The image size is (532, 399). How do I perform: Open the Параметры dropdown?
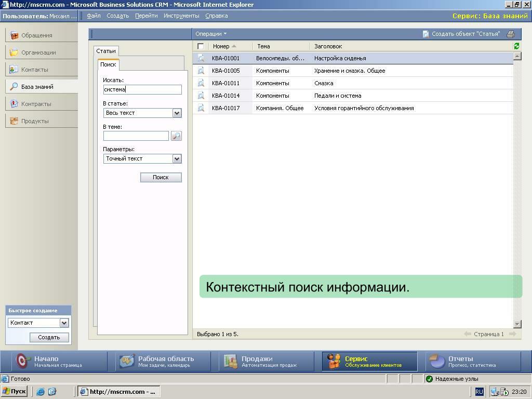point(177,159)
